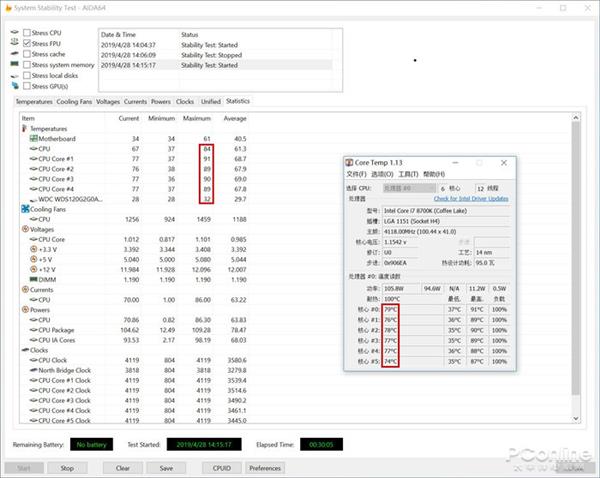This screenshot has width=600, height=478.
Task: Click the Motherboard sensor icon
Action: [33, 139]
